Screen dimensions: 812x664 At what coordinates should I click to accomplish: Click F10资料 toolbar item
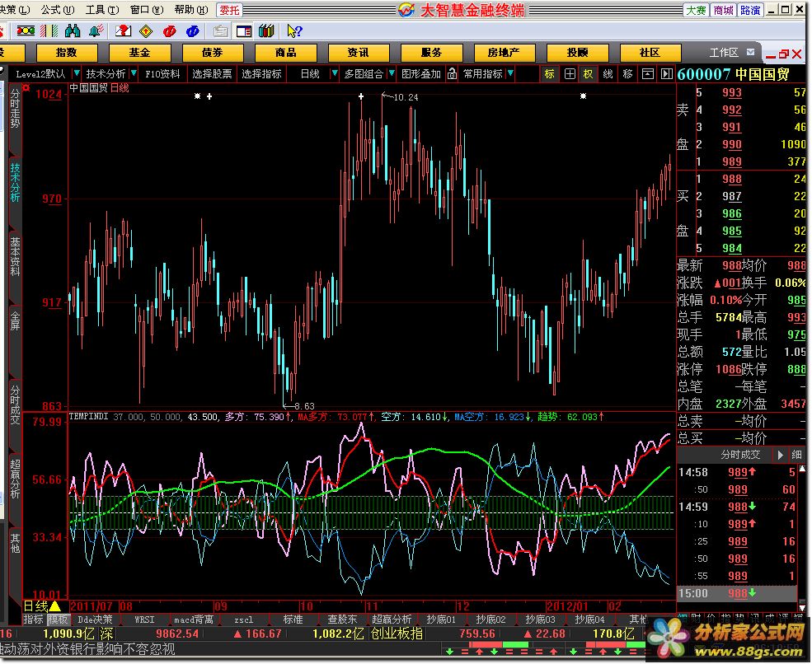tap(162, 74)
